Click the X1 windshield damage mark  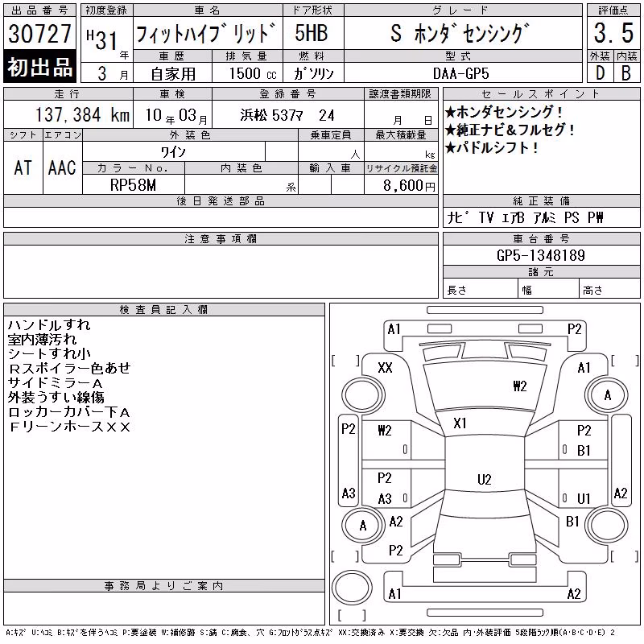pos(460,423)
